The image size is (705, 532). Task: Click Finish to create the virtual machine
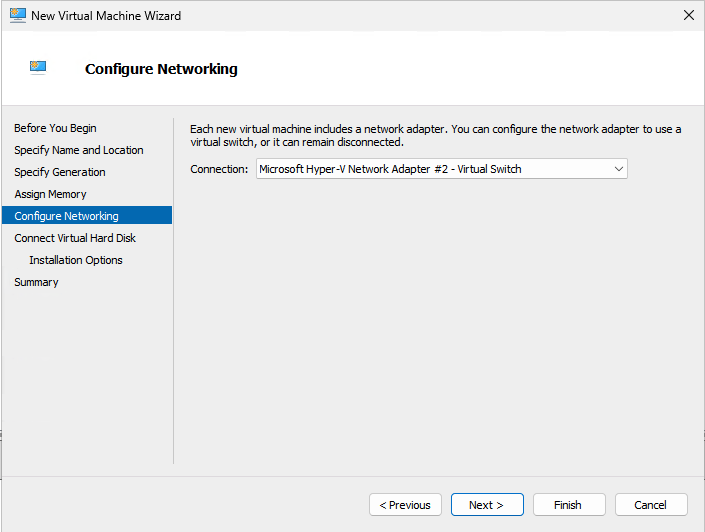pyautogui.click(x=569, y=505)
